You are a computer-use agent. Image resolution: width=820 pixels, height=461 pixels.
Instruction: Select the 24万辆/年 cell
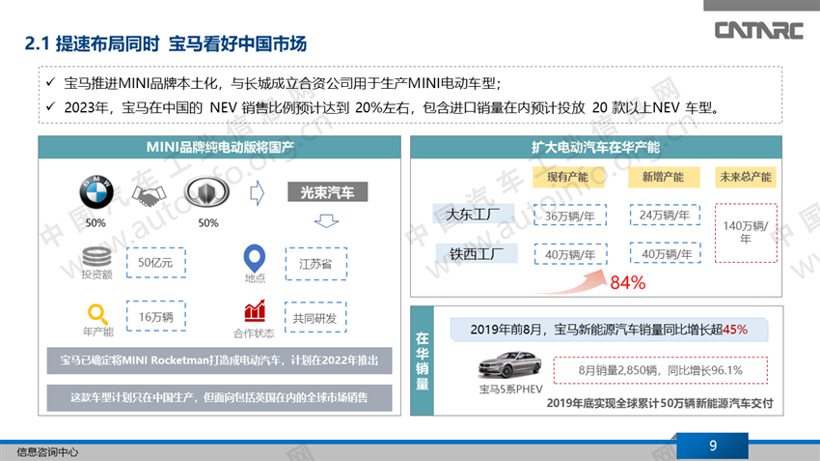click(664, 215)
